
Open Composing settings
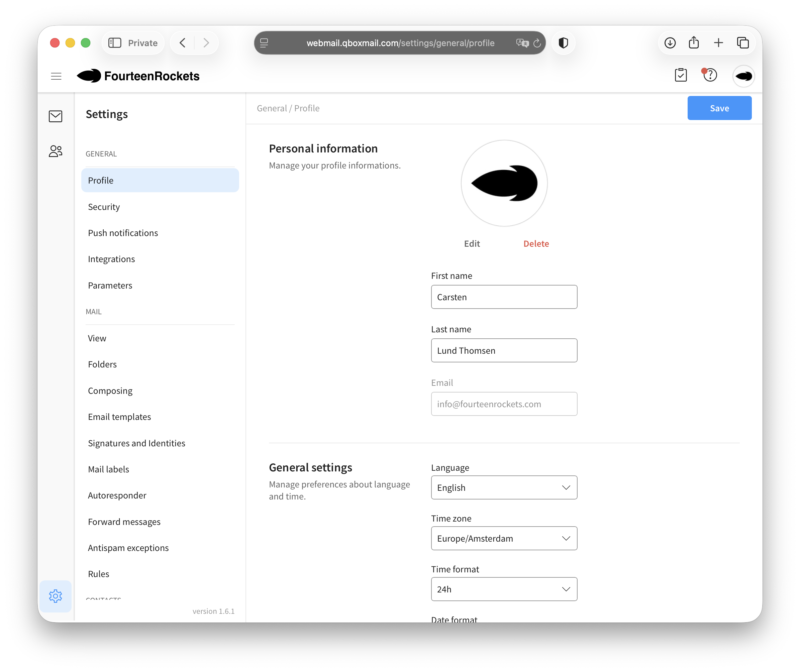160,390
